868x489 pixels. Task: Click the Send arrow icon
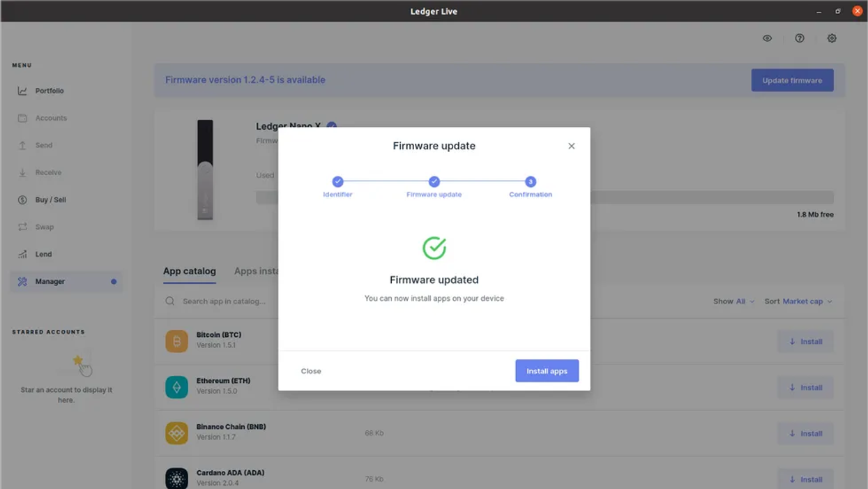(x=22, y=145)
